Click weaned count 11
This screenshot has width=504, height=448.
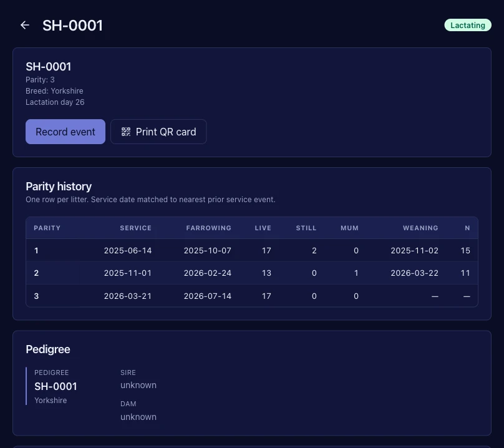click(465, 273)
